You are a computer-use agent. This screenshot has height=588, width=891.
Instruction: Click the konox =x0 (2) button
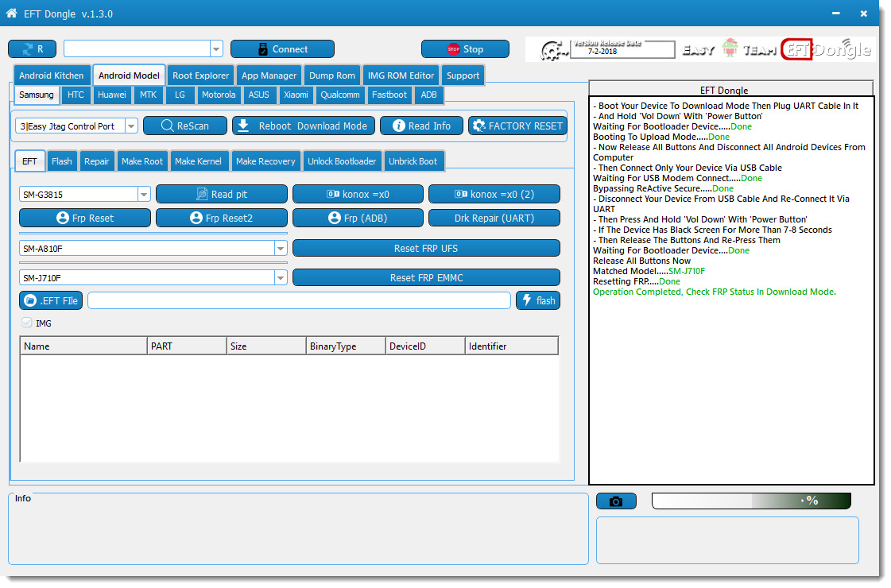click(494, 195)
